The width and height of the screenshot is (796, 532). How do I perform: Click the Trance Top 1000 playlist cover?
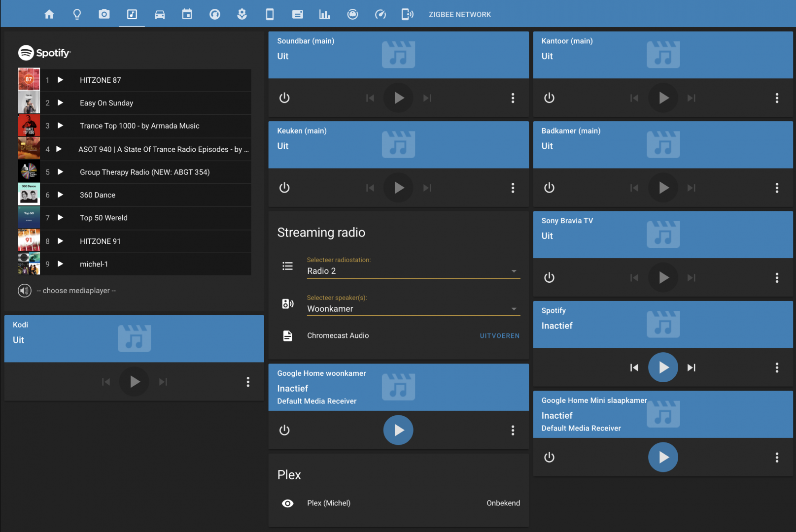29,126
